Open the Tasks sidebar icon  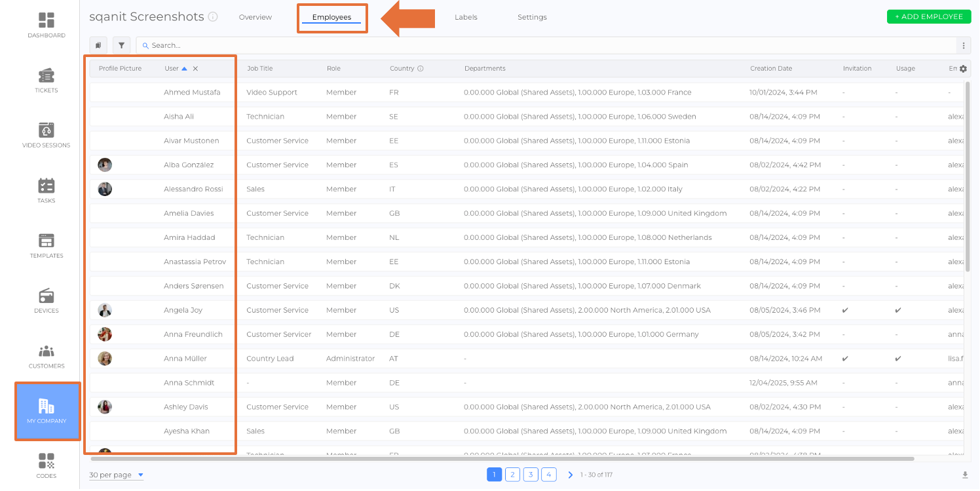coord(46,186)
